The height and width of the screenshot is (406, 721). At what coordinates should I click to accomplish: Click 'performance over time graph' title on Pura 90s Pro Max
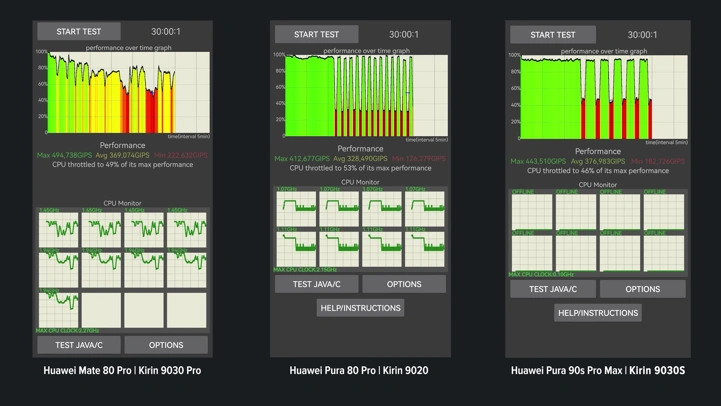tap(604, 51)
